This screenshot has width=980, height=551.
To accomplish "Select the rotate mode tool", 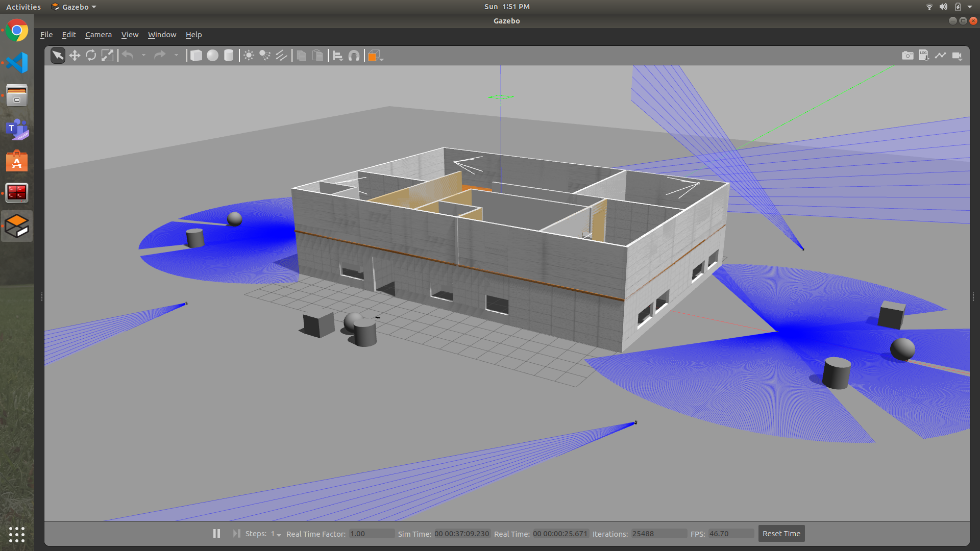I will click(x=91, y=56).
